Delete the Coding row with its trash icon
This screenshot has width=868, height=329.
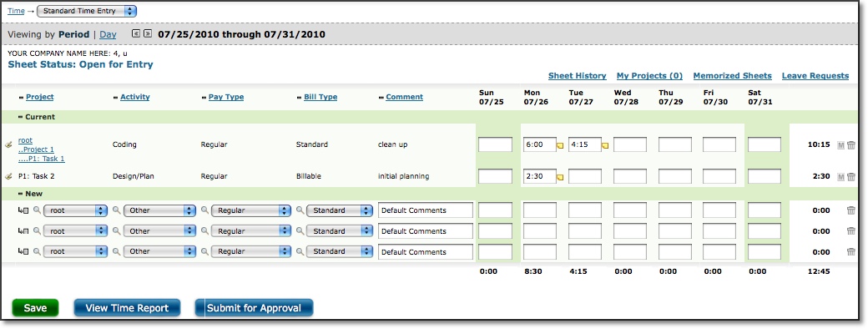click(851, 145)
